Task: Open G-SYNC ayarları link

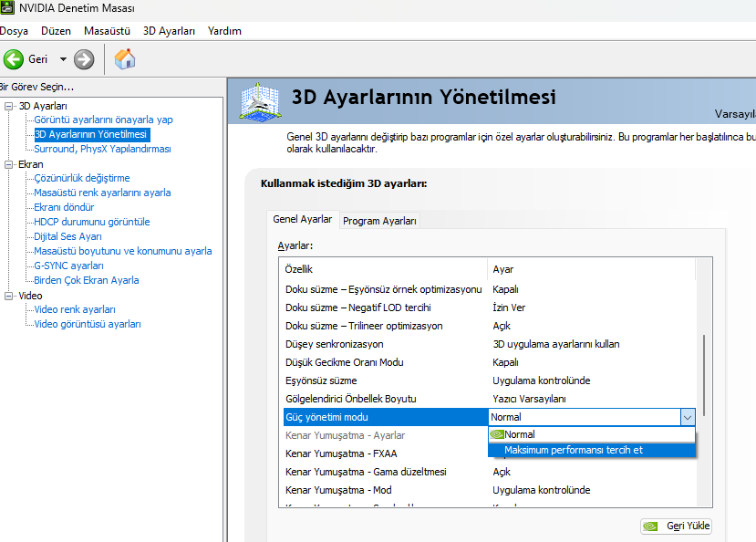Action: point(69,266)
